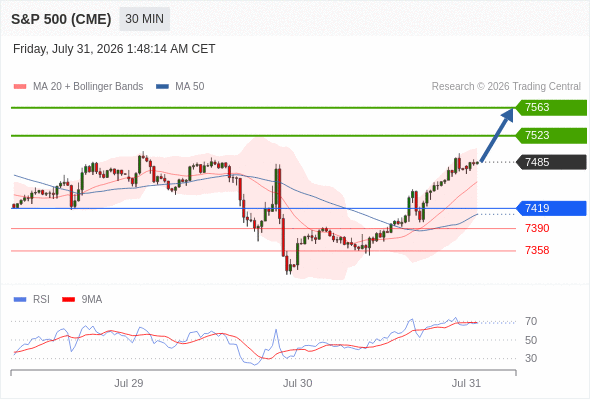Click the RSI 70 level label
590x400 pixels.
click(531, 321)
